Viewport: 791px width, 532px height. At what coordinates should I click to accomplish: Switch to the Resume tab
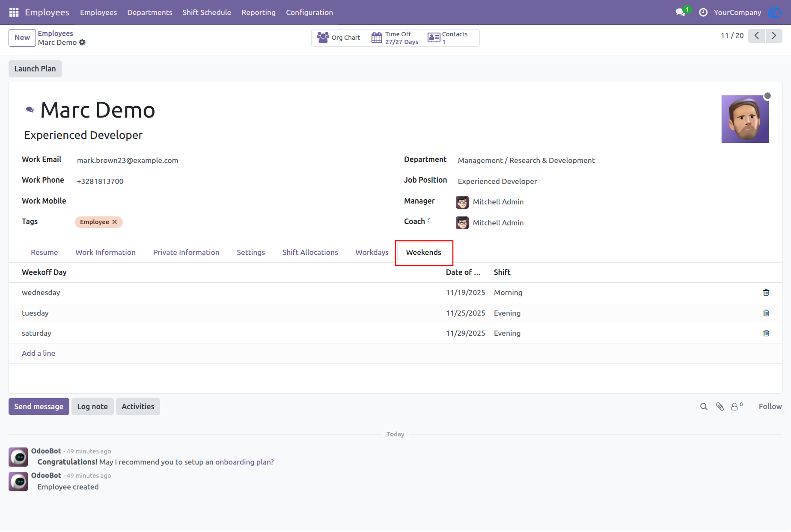[44, 252]
